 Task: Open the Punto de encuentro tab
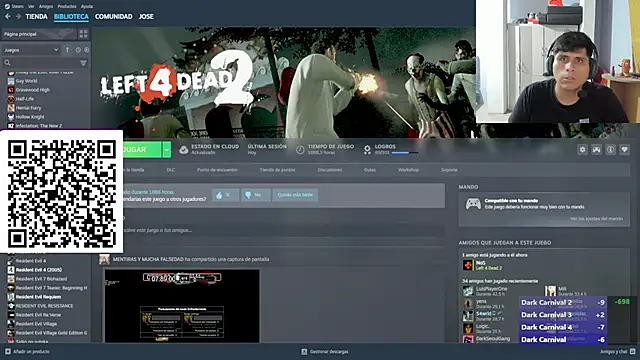[x=217, y=170]
